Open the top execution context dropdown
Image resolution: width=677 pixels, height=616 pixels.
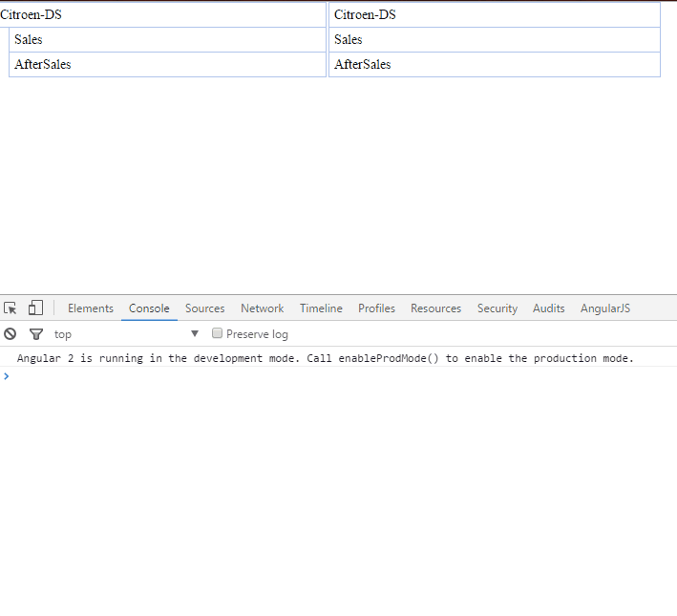pyautogui.click(x=126, y=334)
